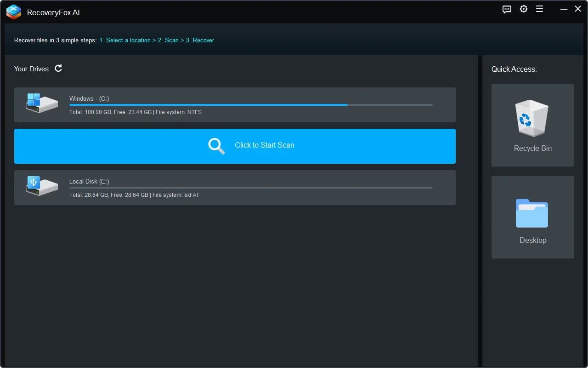Click the Quick Access label

tap(514, 69)
